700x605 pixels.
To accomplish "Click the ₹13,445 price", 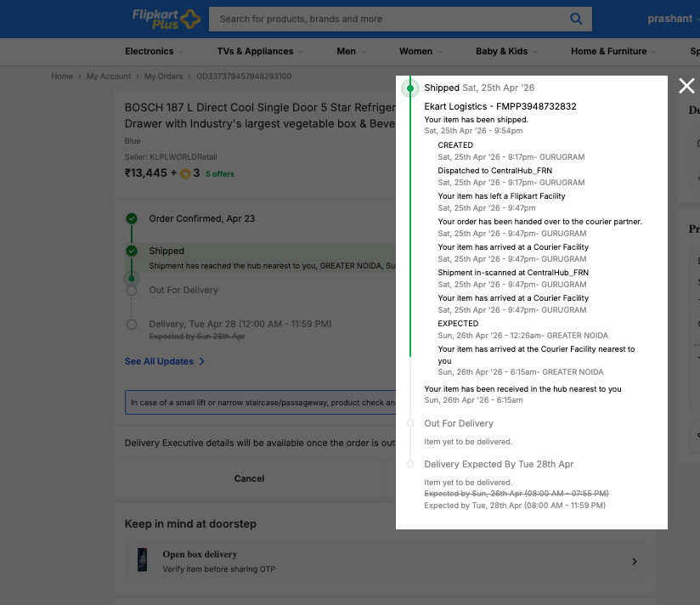I will [x=145, y=173].
